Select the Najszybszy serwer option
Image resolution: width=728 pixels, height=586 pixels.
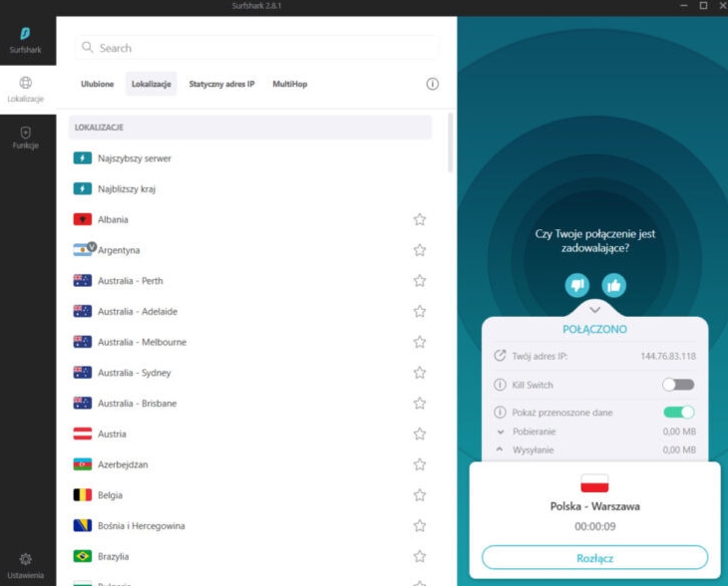(x=134, y=158)
